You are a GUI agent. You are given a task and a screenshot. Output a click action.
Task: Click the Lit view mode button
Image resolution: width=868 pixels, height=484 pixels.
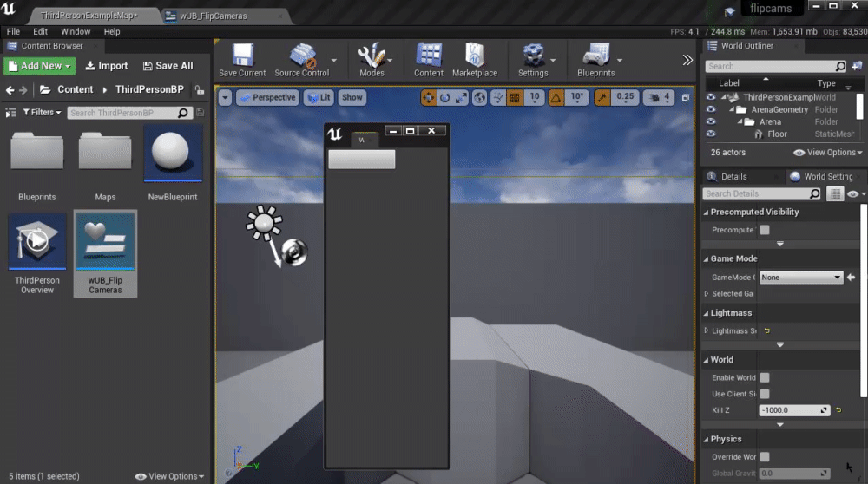point(319,98)
